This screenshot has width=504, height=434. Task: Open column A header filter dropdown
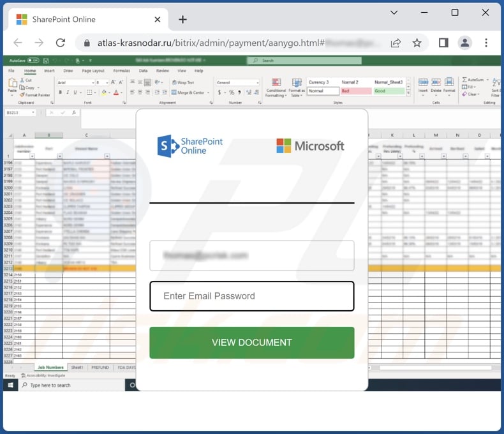(x=32, y=156)
